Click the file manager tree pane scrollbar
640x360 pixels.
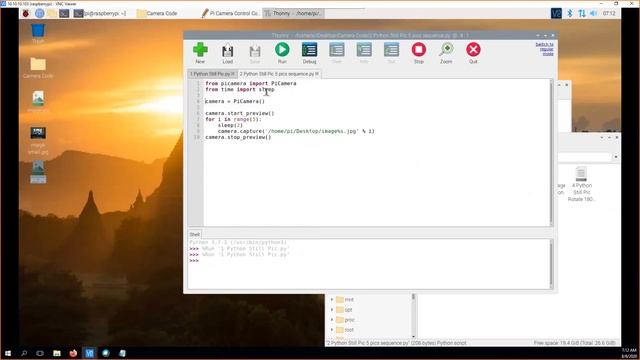click(x=413, y=316)
